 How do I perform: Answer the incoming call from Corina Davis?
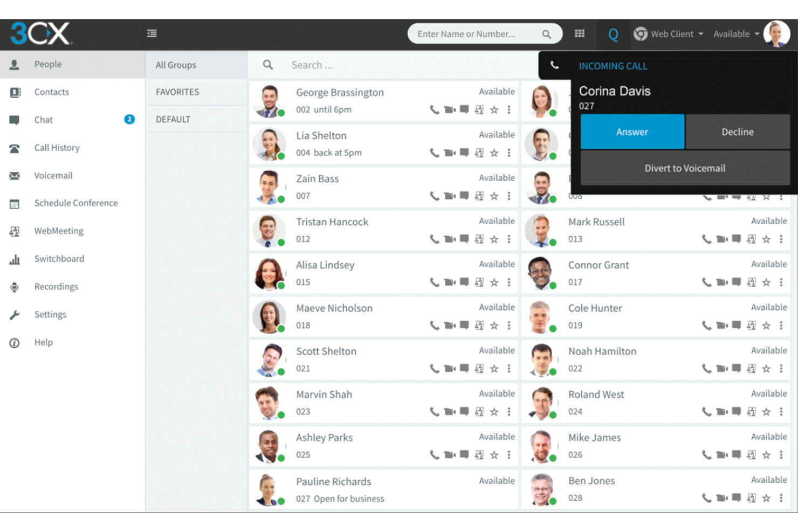pyautogui.click(x=632, y=132)
